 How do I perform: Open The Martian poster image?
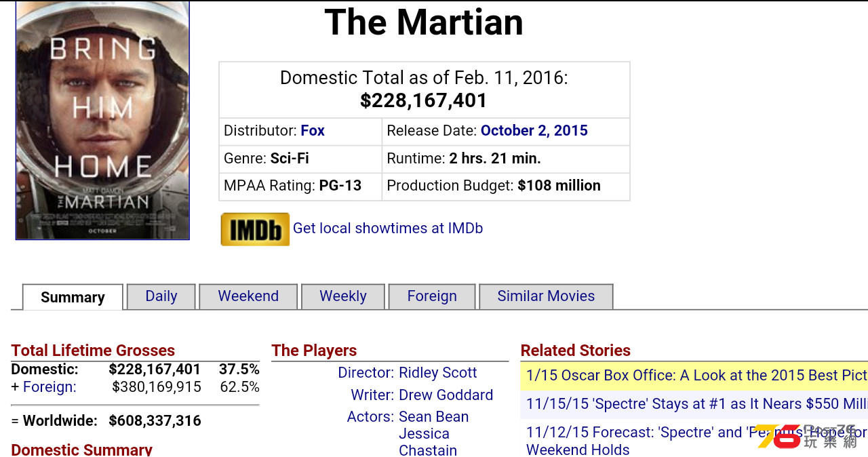[x=102, y=120]
